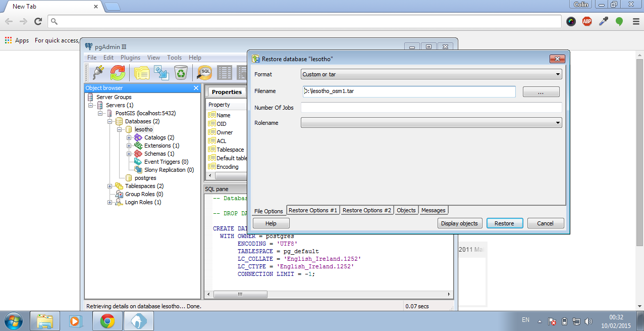Open Windows Explorer from the taskbar
644x331 pixels.
45,321
